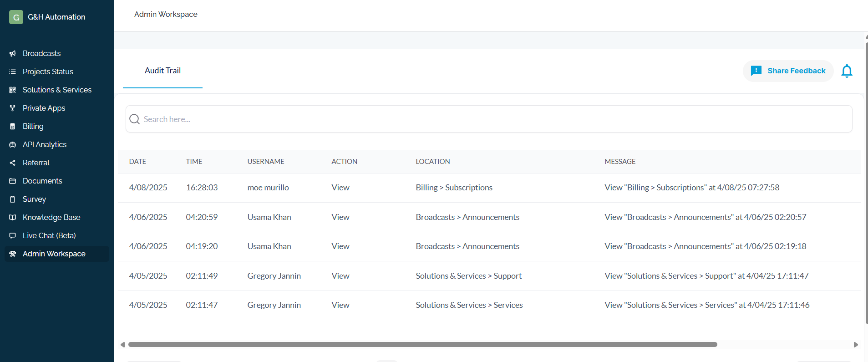868x362 pixels.
Task: Click the Knowledge Base book icon
Action: 13,218
